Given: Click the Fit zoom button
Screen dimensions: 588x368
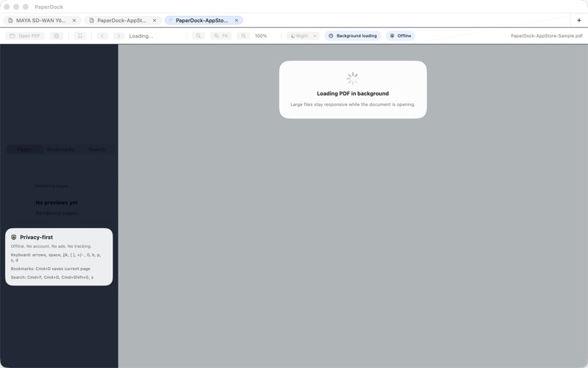Looking at the screenshot, I should (221, 35).
